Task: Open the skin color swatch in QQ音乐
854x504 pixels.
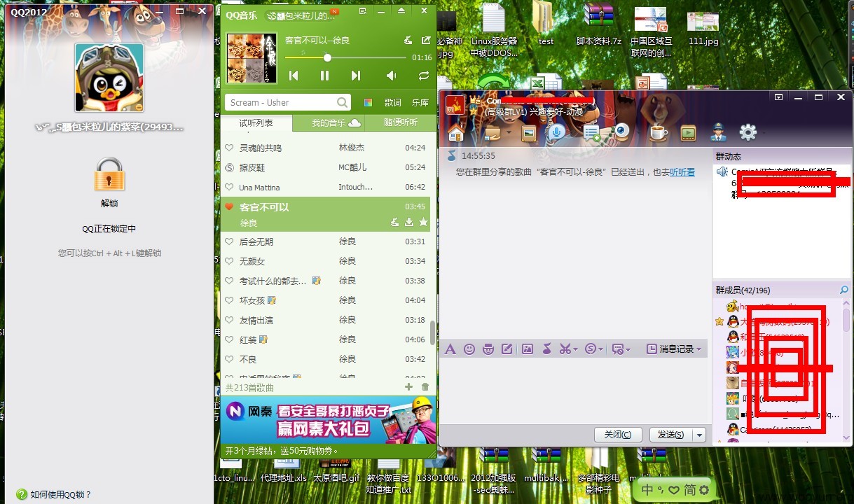Action: point(368,103)
